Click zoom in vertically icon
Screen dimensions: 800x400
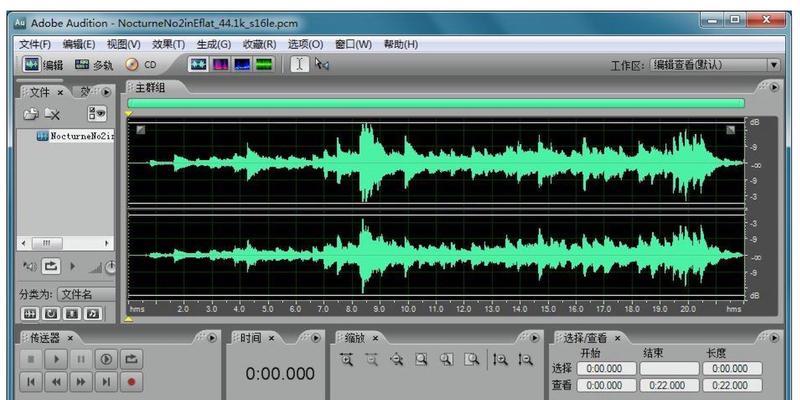pos(500,360)
